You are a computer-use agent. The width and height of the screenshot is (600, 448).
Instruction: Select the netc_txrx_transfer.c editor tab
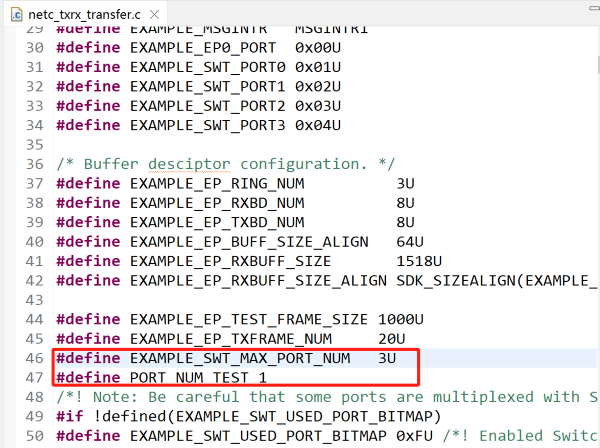(96, 12)
